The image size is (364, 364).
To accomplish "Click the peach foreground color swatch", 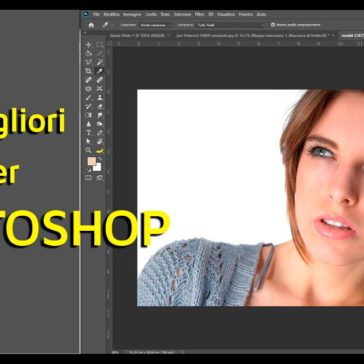I will click(x=92, y=161).
